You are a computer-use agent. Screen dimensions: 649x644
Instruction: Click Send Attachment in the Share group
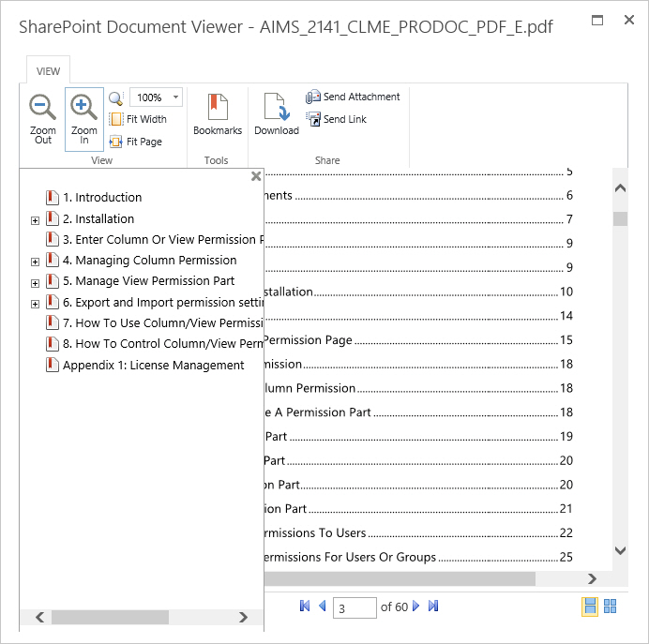(353, 97)
